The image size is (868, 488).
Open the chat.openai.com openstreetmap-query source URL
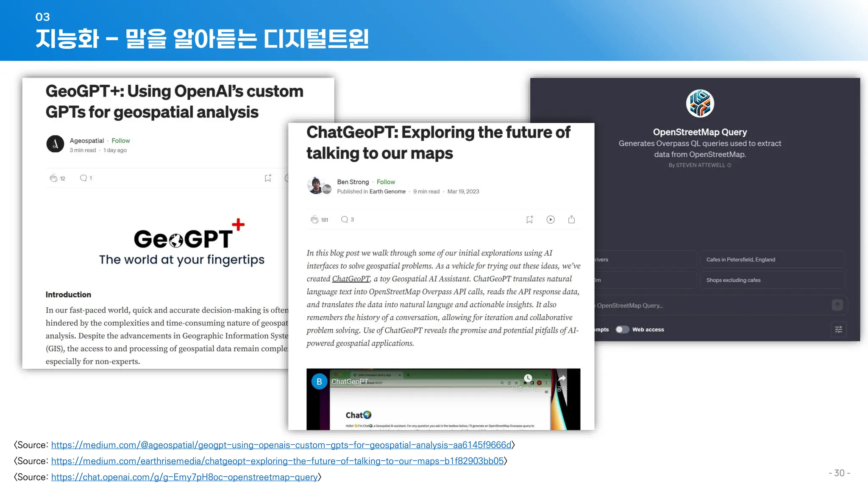pyautogui.click(x=184, y=477)
